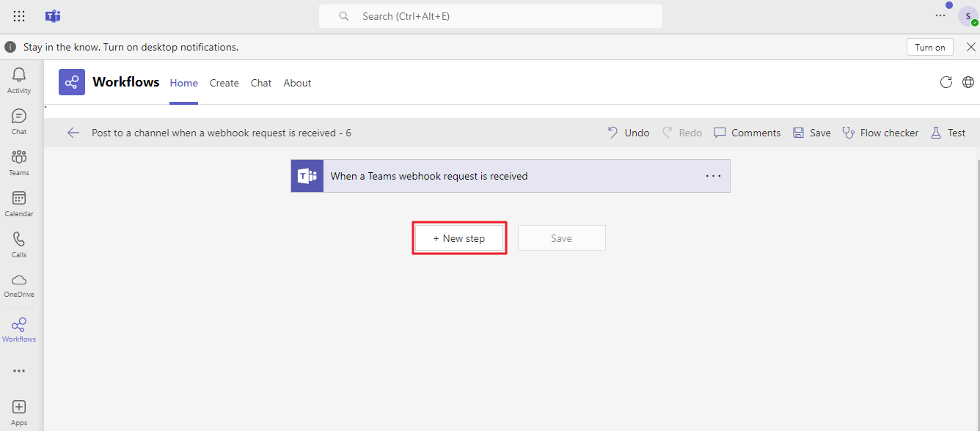Viewport: 980px width, 431px height.
Task: Click the globe icon in the header
Action: [968, 82]
